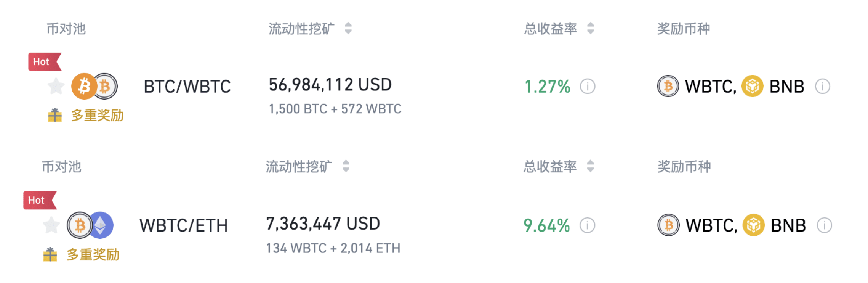Click the BNB reward icon in the BTC/WBTC row
This screenshot has width=868, height=283.
tap(752, 87)
